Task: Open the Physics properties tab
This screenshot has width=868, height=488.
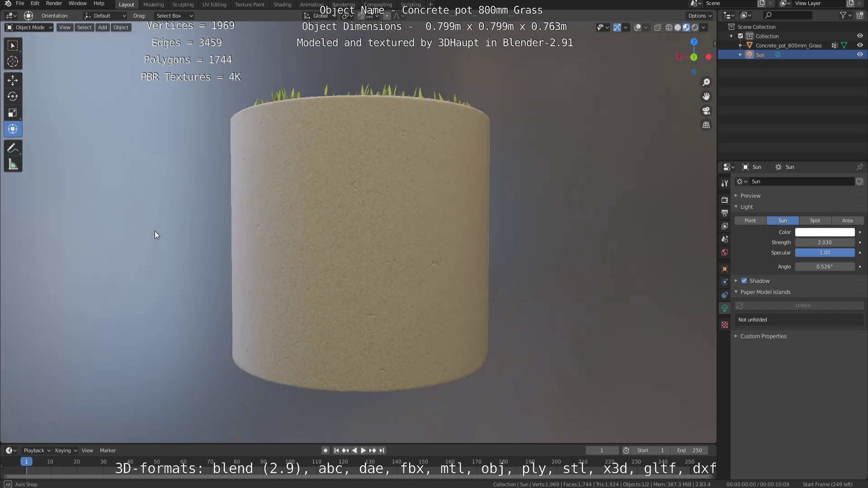Action: 725,282
